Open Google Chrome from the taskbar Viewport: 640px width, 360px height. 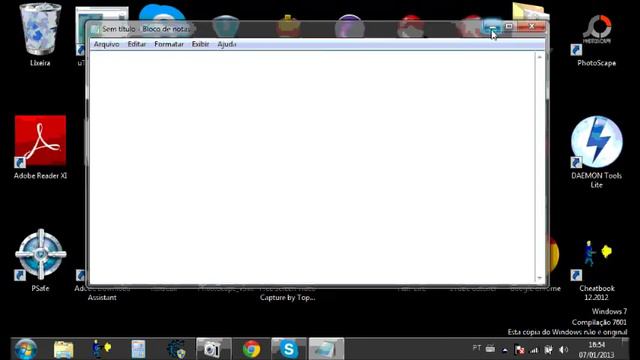251,349
